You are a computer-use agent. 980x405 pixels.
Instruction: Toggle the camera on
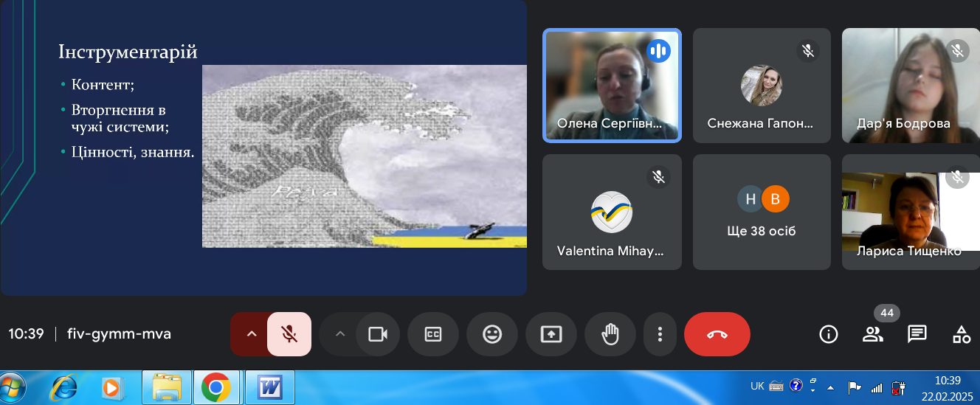tap(378, 334)
